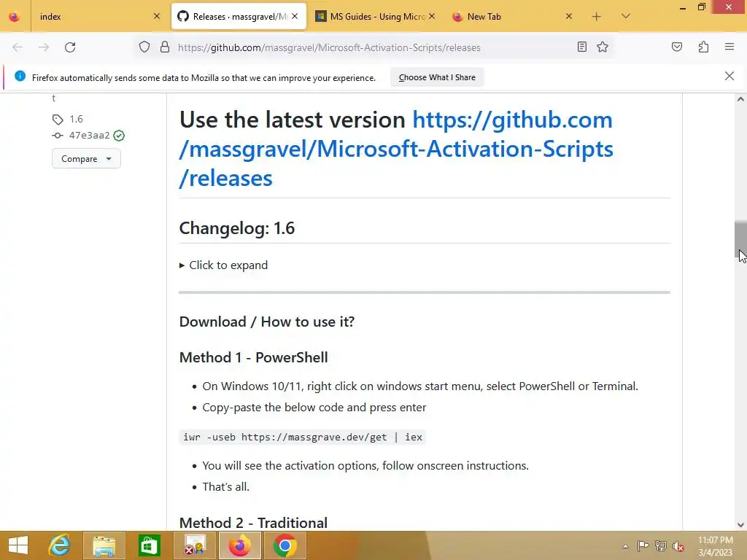Open the 1.6 tag link
Image resolution: width=747 pixels, height=560 pixels.
(x=76, y=119)
